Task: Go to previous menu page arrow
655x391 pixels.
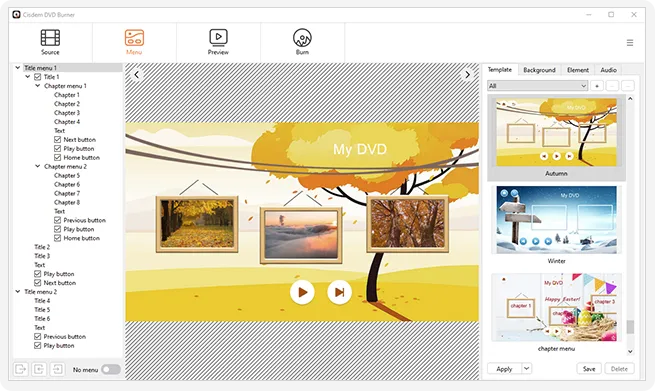Action: click(137, 75)
